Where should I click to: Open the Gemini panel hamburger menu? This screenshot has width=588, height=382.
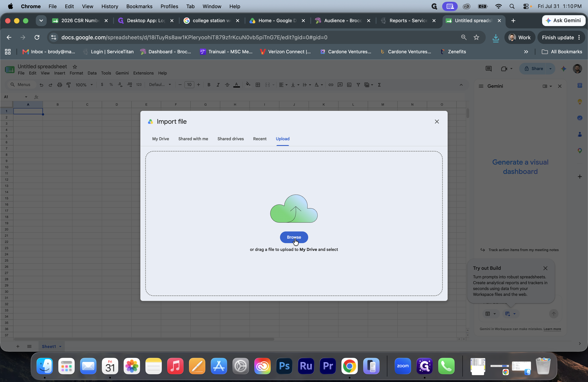[x=481, y=86]
